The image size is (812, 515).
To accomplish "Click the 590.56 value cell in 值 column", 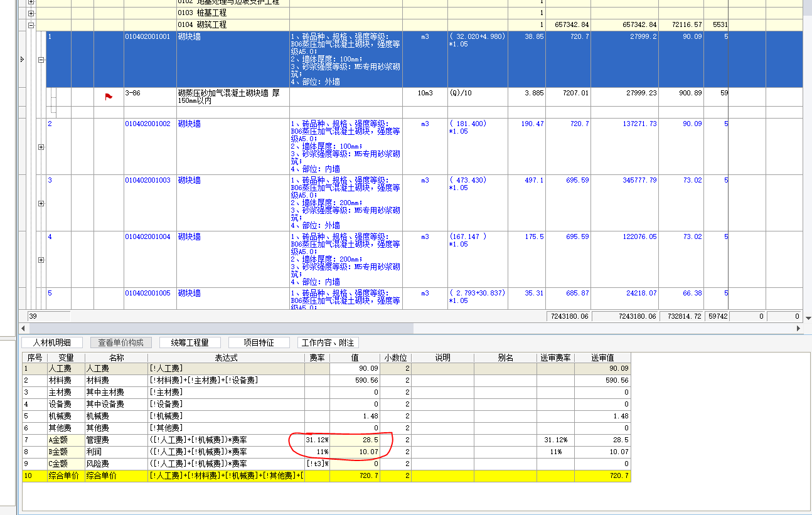I will pyautogui.click(x=355, y=381).
